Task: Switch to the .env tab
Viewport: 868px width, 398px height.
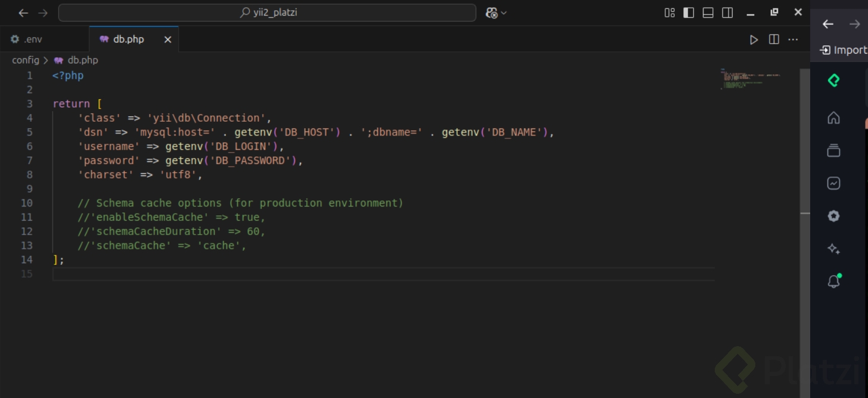Action: tap(33, 39)
